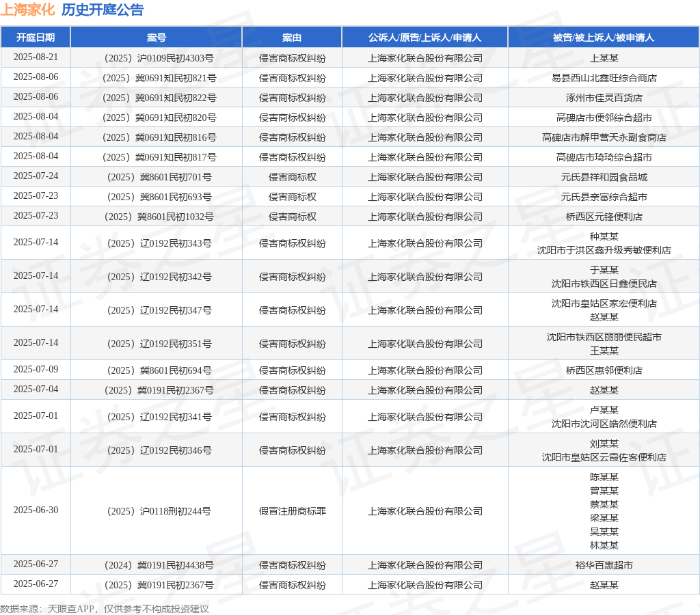Click case number 冀0691知民初821号

pos(159,78)
